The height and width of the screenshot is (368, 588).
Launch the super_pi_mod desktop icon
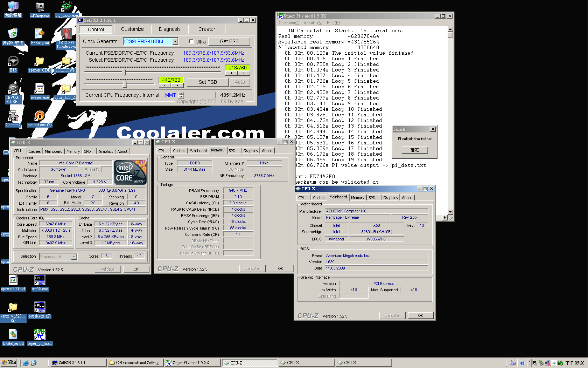point(40,338)
